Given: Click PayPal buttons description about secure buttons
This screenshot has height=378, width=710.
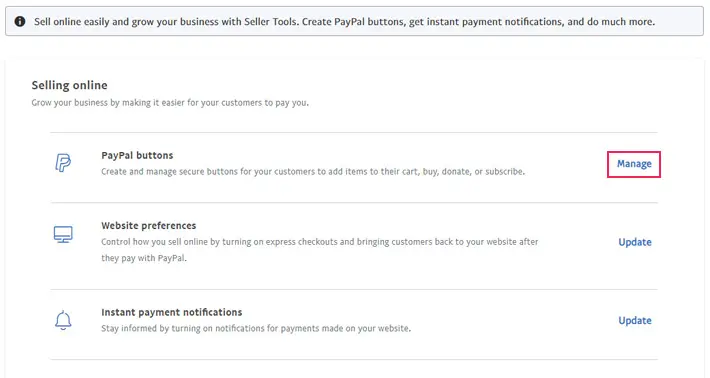Looking at the screenshot, I should point(313,172).
